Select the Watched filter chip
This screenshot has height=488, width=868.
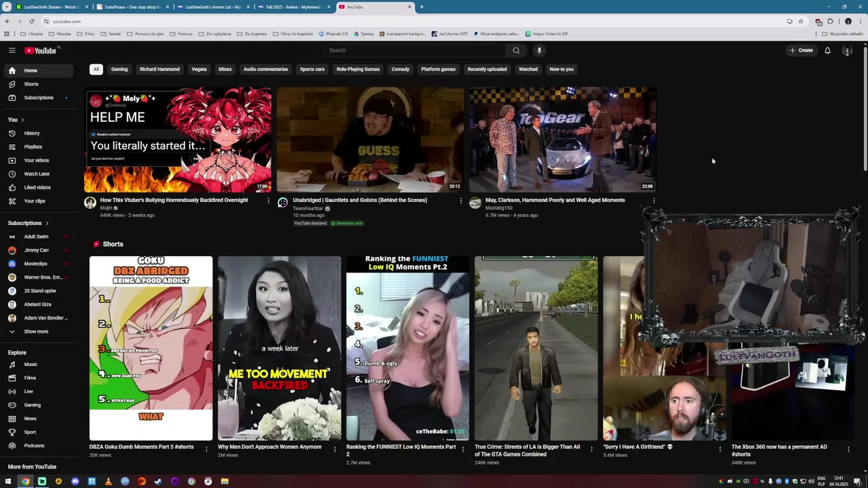coord(528,69)
